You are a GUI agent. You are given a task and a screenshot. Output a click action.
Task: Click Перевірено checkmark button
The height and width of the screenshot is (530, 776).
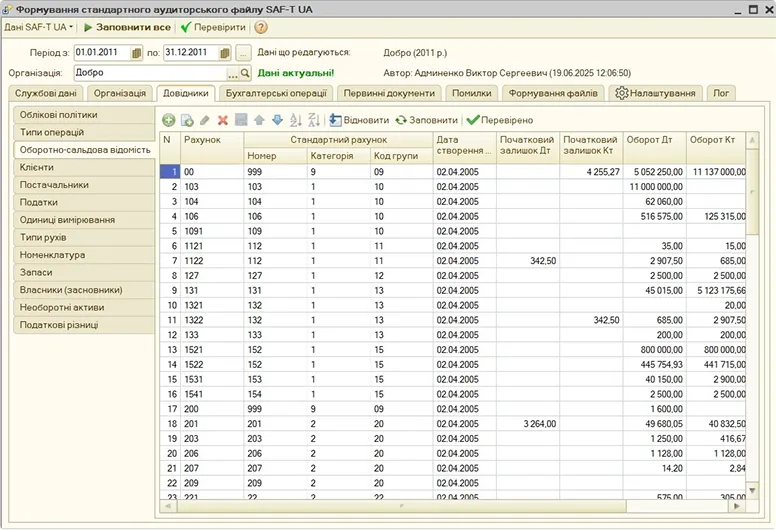(500, 120)
